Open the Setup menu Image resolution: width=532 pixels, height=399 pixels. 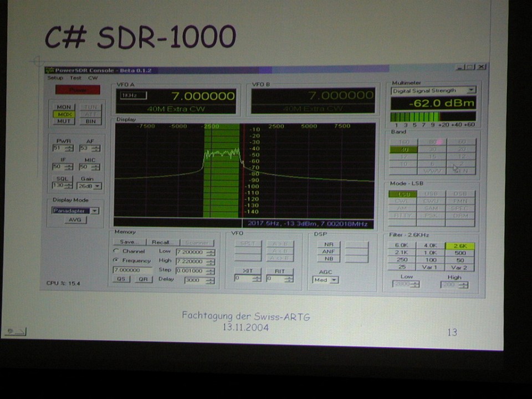pyautogui.click(x=55, y=78)
